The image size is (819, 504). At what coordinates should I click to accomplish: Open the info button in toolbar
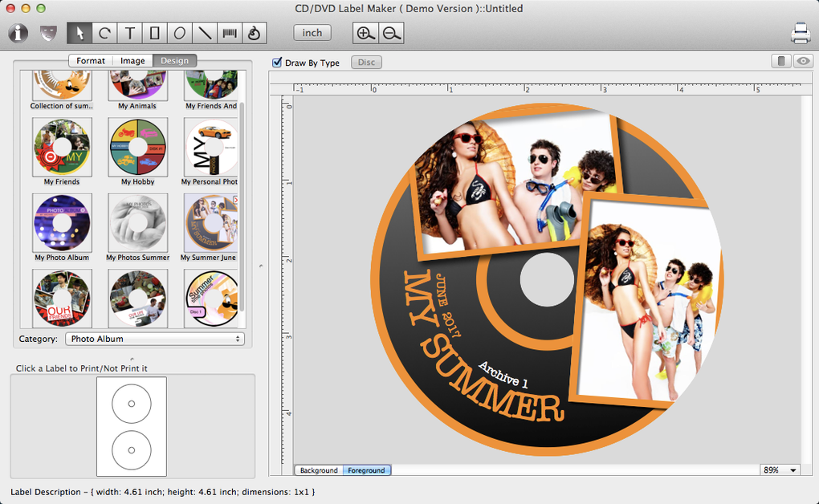[x=19, y=33]
